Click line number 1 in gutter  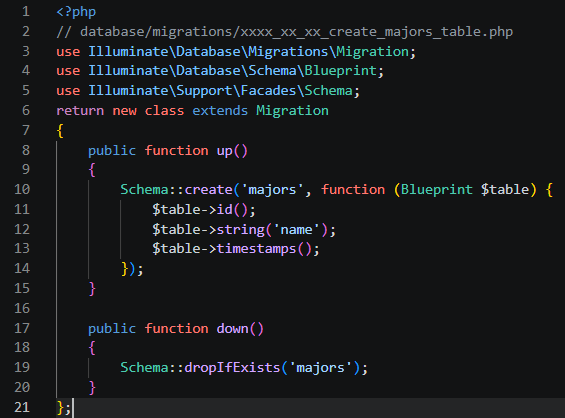click(x=26, y=12)
